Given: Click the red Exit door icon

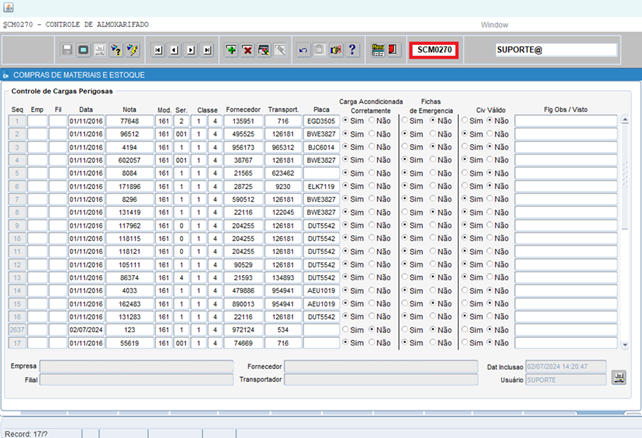Looking at the screenshot, I should [393, 50].
